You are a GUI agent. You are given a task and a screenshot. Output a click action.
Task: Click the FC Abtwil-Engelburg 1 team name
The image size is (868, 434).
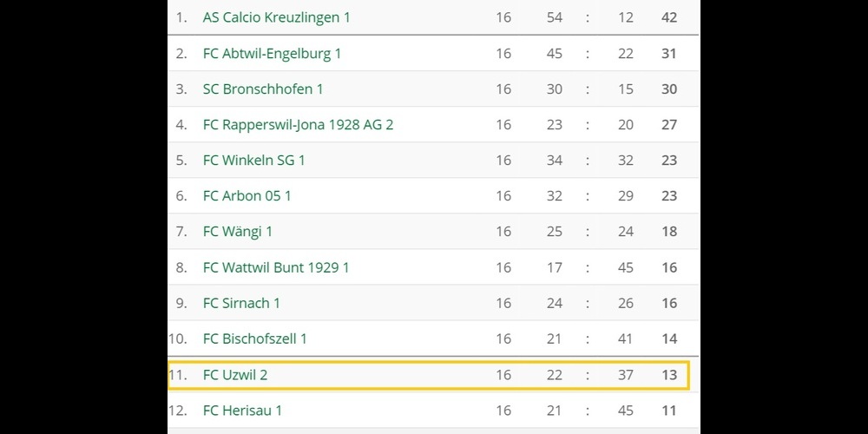(x=272, y=54)
